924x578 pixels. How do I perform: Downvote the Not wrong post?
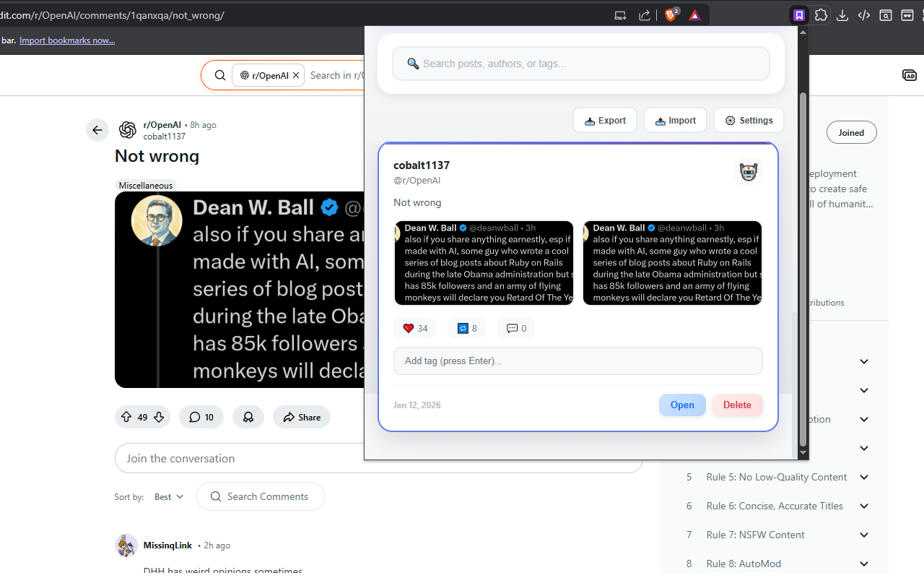tap(159, 417)
